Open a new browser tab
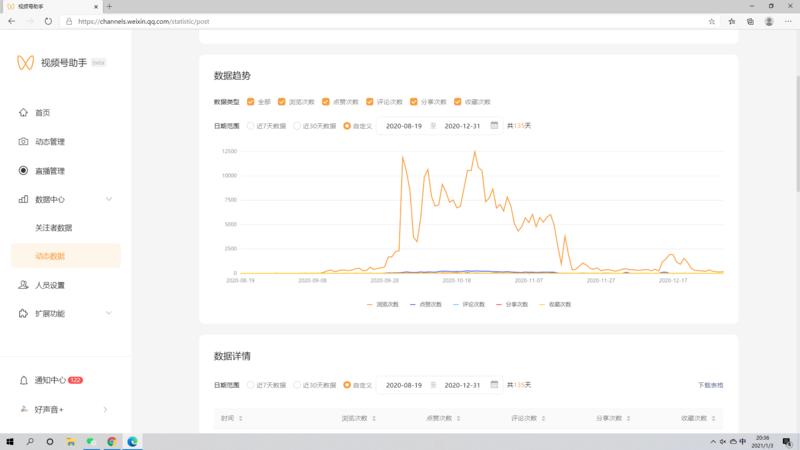Screen dimensions: 800x450 (x=109, y=7)
